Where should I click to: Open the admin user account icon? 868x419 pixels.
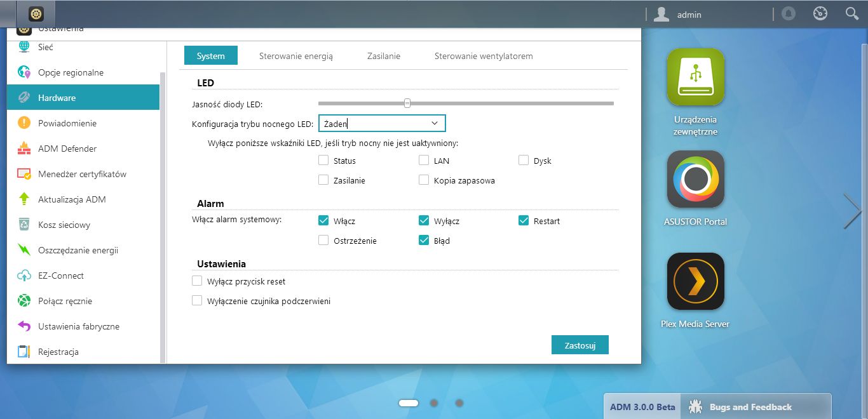point(661,14)
